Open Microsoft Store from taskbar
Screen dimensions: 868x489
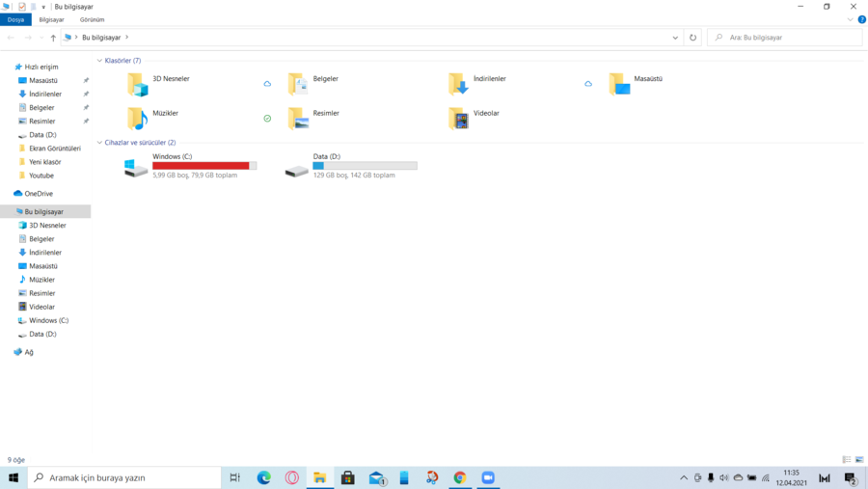(x=347, y=477)
